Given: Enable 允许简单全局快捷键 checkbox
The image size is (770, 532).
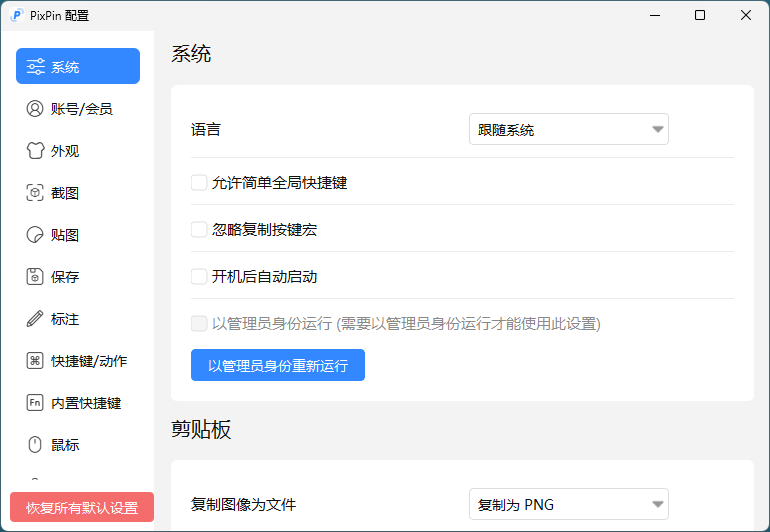Looking at the screenshot, I should pos(199,183).
